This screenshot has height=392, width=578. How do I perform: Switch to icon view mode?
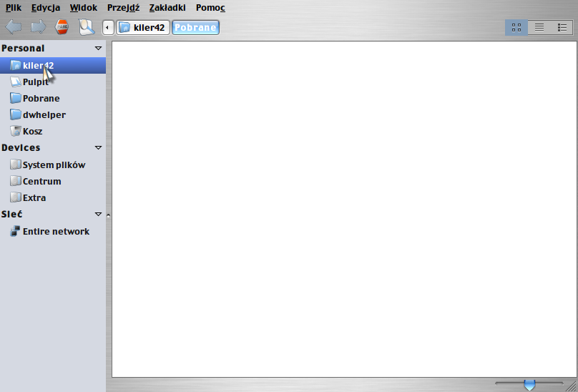pyautogui.click(x=516, y=27)
